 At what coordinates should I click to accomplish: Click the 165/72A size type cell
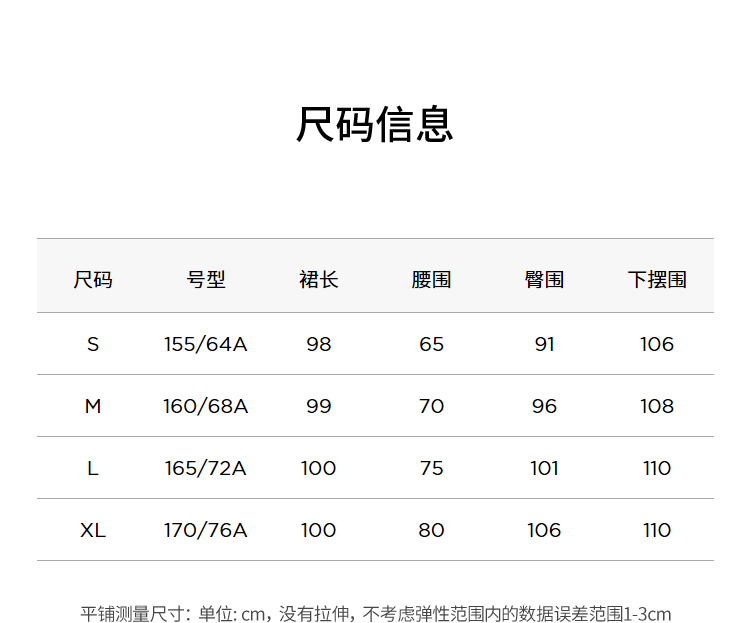(x=206, y=468)
